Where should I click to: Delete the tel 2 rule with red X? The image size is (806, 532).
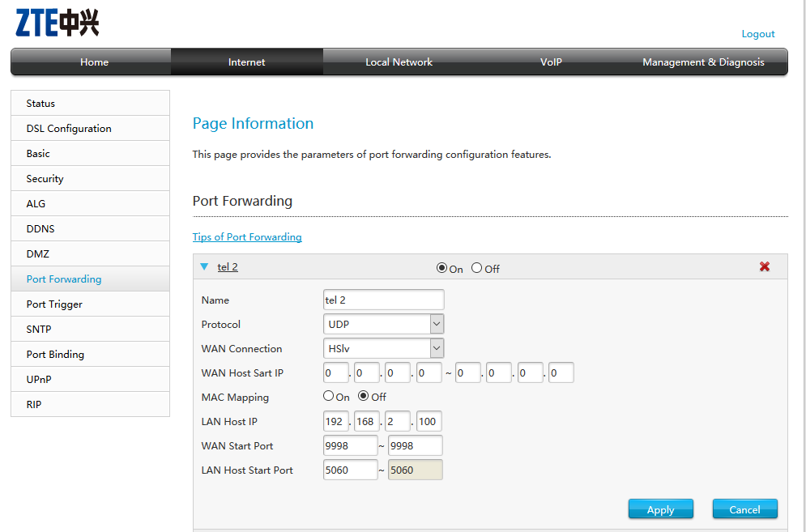(764, 267)
